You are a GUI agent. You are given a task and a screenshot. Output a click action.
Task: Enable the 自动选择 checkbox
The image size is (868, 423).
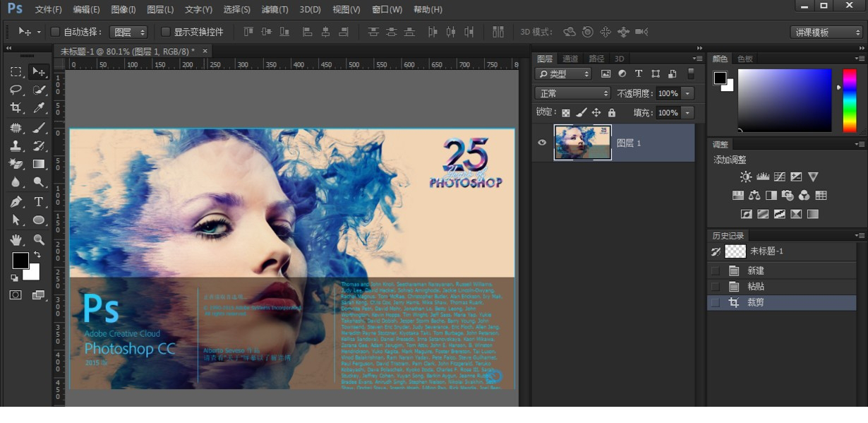(55, 32)
